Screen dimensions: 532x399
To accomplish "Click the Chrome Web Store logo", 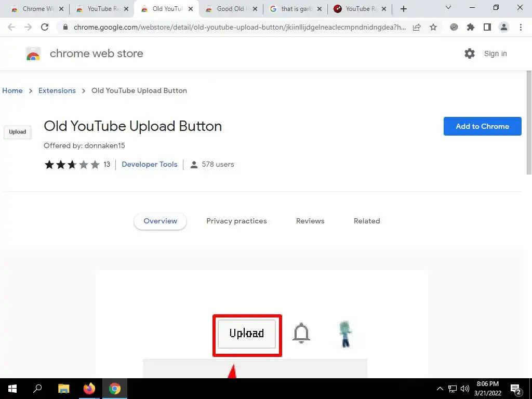I will [x=33, y=54].
